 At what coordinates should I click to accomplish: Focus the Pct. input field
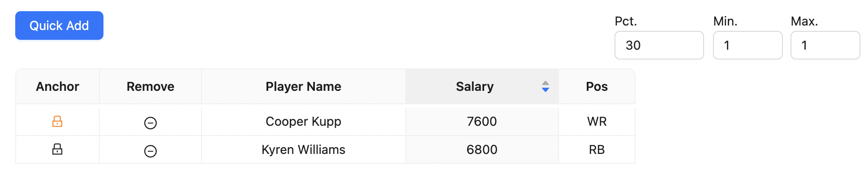tap(659, 45)
